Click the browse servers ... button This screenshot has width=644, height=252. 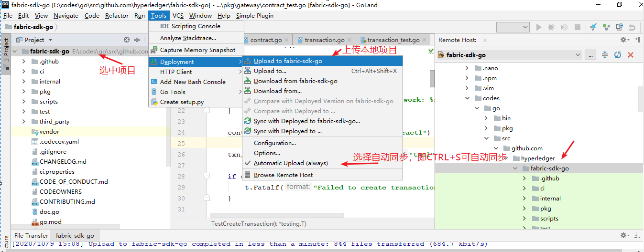point(591,55)
